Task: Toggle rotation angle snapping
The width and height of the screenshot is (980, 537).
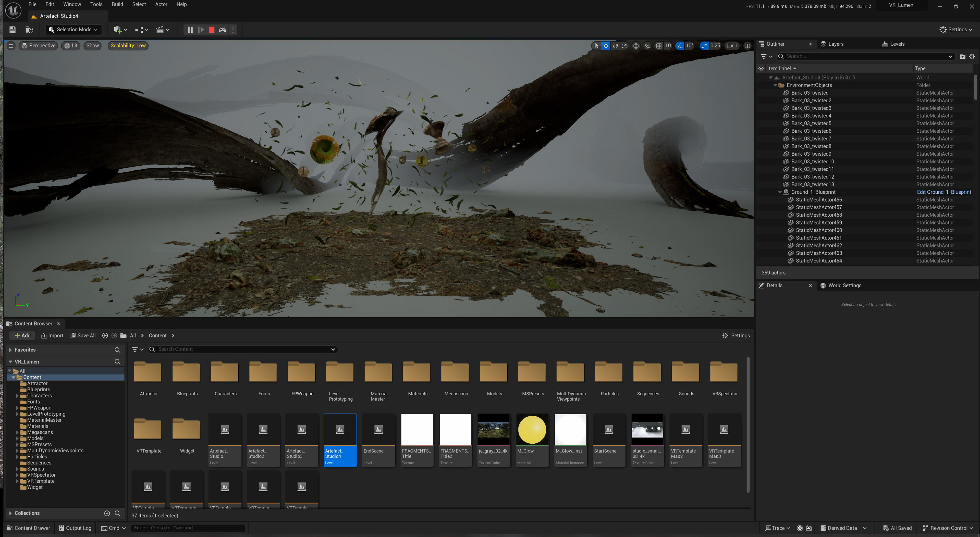Action: [680, 46]
